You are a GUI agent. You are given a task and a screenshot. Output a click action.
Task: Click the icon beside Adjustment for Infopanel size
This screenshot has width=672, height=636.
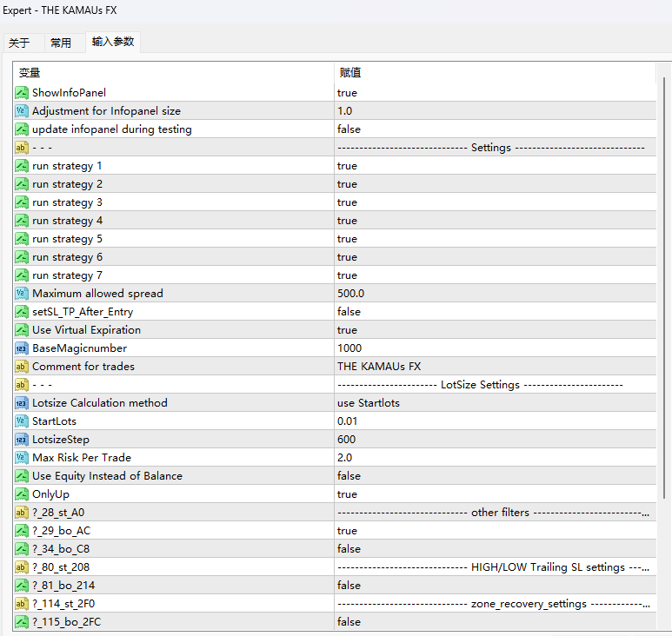[22, 111]
